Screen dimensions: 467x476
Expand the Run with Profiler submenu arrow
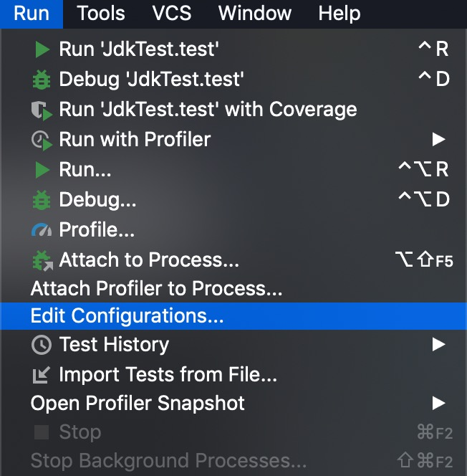point(438,139)
